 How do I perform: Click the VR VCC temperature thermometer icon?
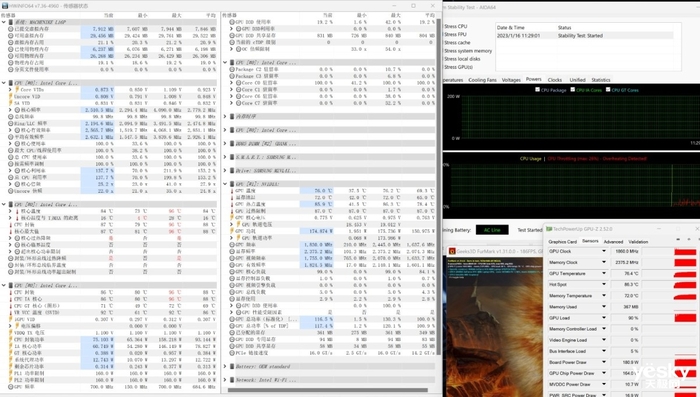pyautogui.click(x=11, y=312)
